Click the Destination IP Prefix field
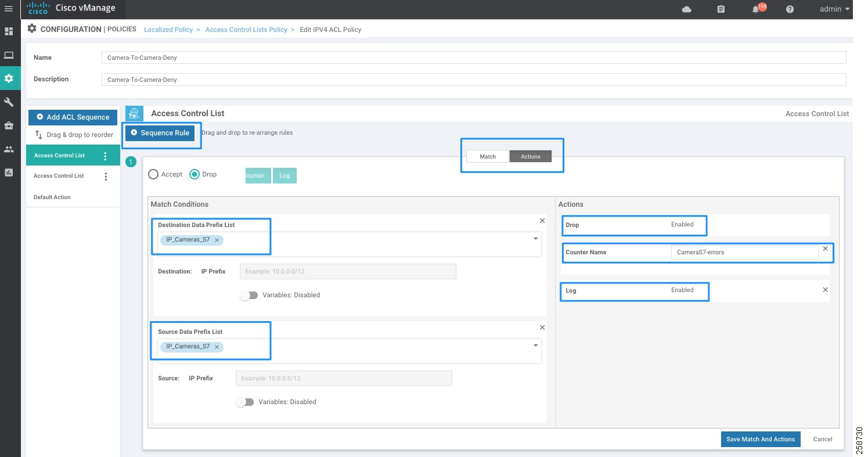This screenshot has height=457, width=868. [348, 272]
